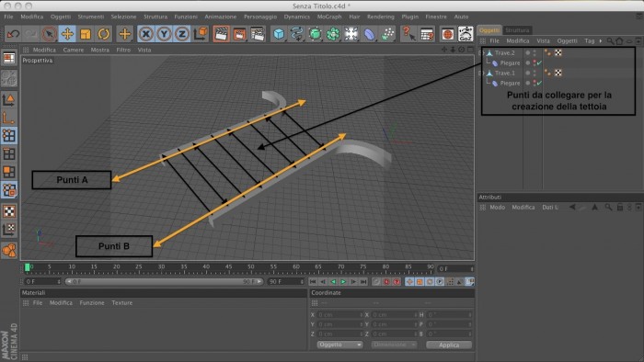Toggle the Y axis lock
The height and width of the screenshot is (362, 644).
164,34
